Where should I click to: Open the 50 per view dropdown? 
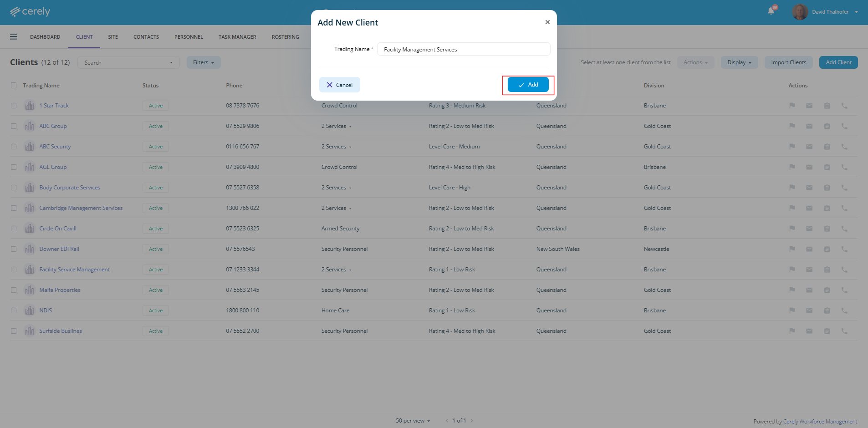click(413, 421)
